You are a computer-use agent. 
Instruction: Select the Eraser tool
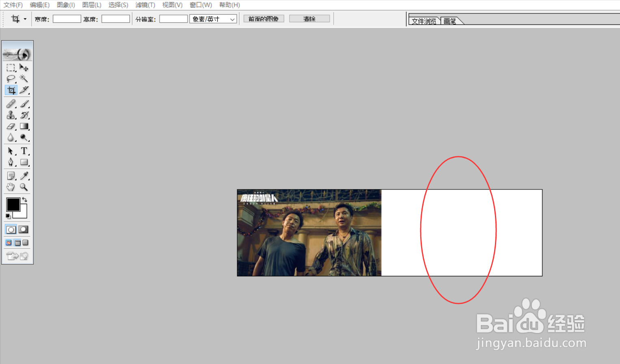pyautogui.click(x=11, y=127)
